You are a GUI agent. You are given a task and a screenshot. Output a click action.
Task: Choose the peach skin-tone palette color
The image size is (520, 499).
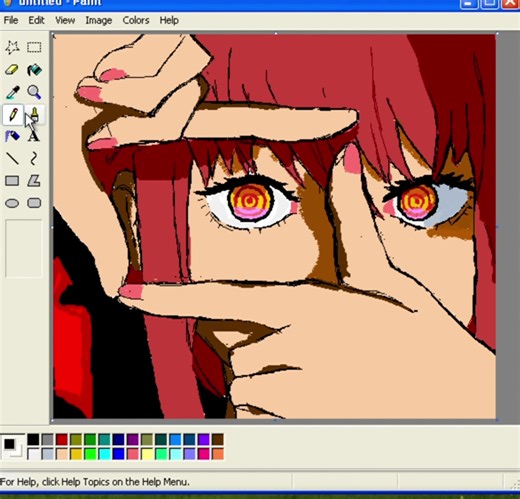click(x=62, y=454)
